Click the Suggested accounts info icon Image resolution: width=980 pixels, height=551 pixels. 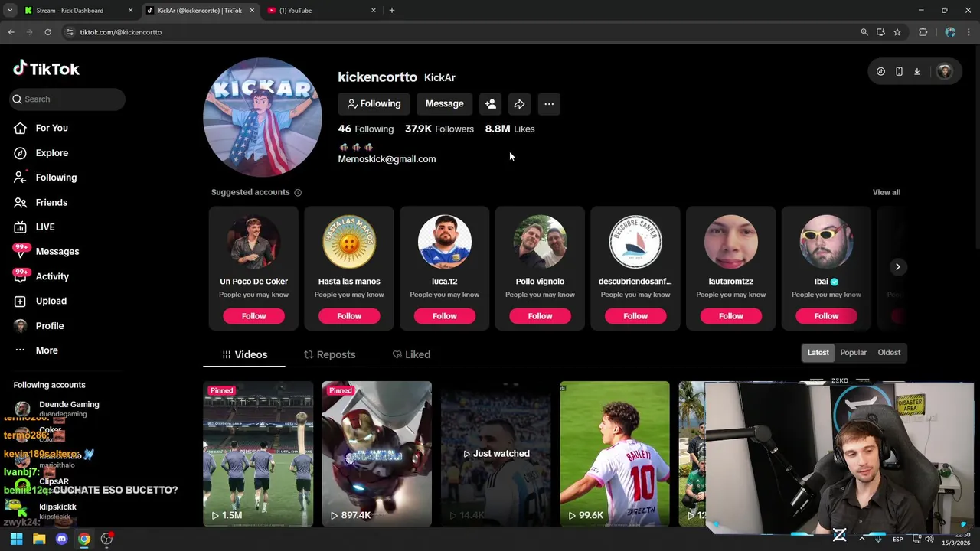[x=298, y=192]
